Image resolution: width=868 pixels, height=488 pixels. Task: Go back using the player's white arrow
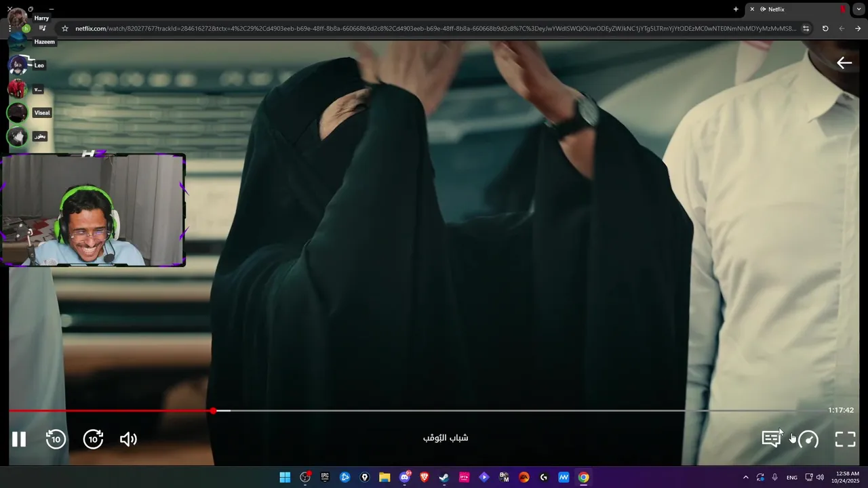point(844,63)
